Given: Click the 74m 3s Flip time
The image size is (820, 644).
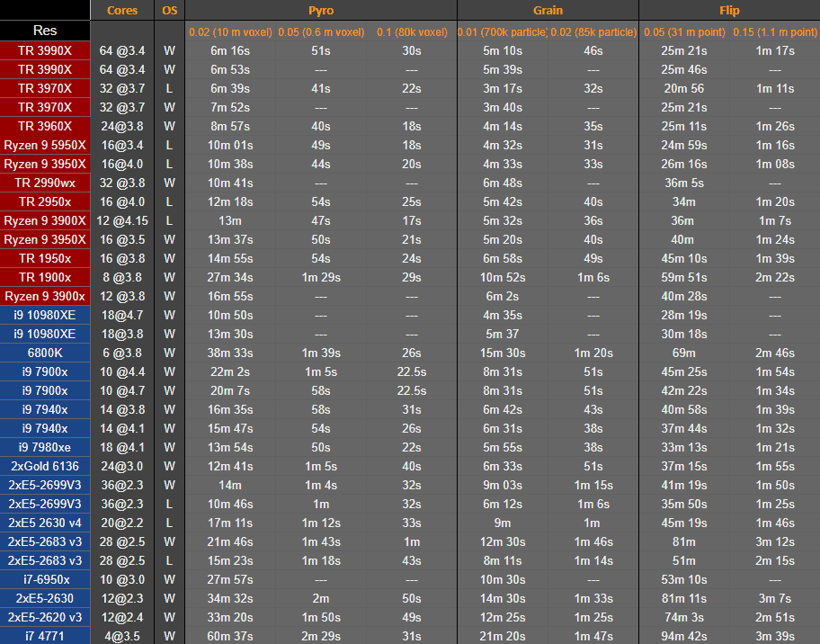Looking at the screenshot, I should 684,617.
